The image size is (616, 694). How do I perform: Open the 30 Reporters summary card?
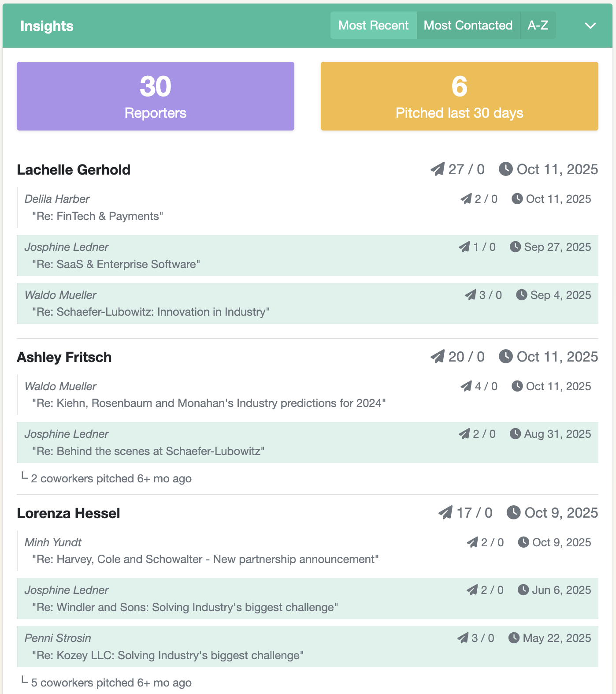[156, 96]
